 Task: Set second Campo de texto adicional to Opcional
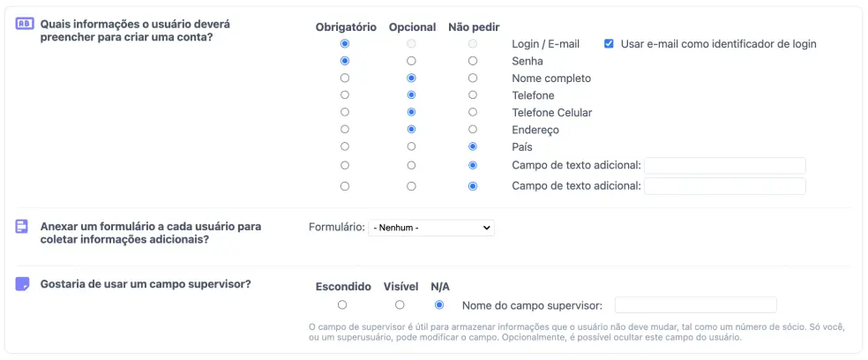411,186
